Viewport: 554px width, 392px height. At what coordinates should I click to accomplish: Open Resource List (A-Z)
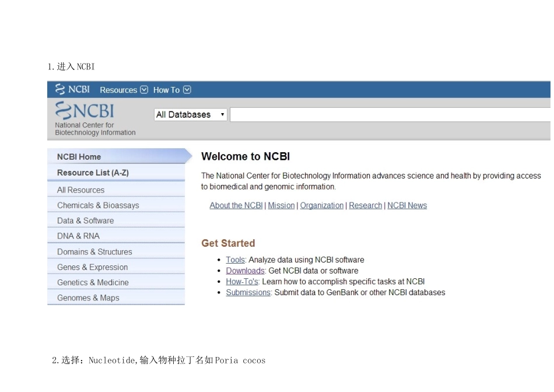pos(116,173)
